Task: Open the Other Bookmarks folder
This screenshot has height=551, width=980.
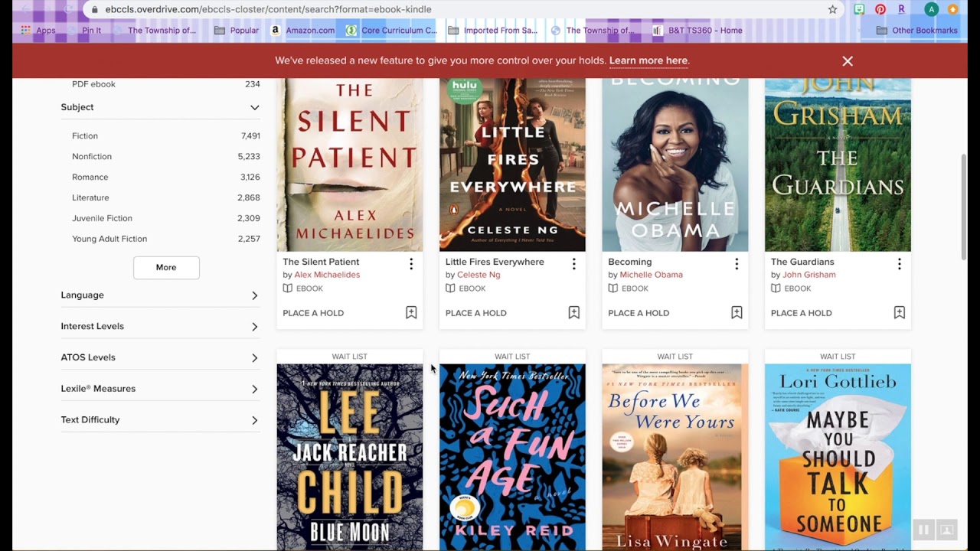Action: coord(916,31)
